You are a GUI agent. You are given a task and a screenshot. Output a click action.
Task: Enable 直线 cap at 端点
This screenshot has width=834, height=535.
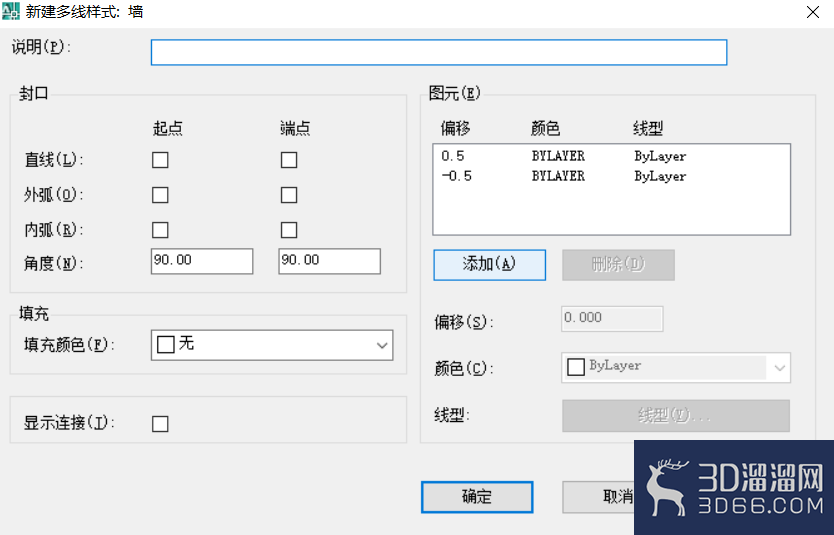click(x=289, y=160)
